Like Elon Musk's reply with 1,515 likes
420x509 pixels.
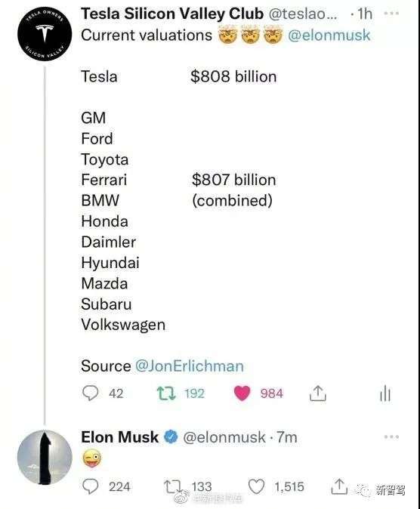[x=257, y=486]
